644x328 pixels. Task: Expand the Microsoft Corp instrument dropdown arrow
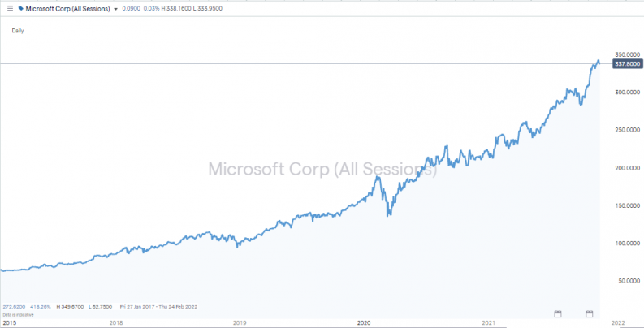point(116,9)
